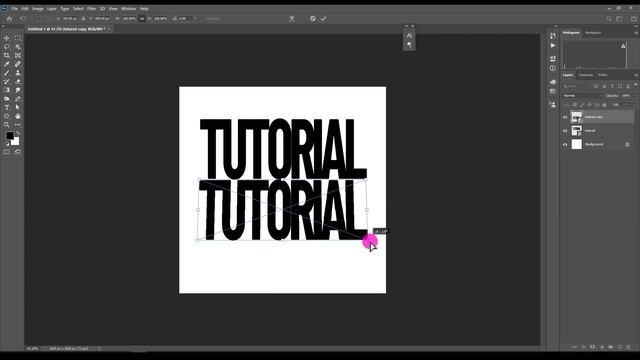Select the Tutorial layer thumbnail
640x360 pixels.
(576, 131)
